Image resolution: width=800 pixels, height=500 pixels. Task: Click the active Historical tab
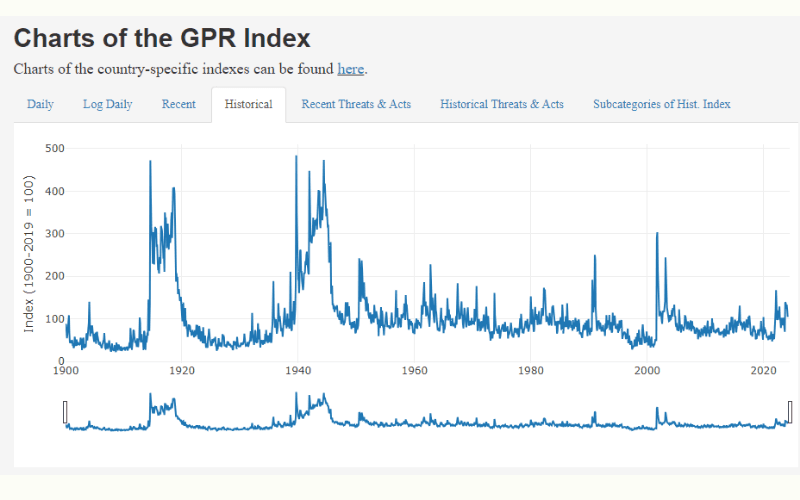pos(248,105)
